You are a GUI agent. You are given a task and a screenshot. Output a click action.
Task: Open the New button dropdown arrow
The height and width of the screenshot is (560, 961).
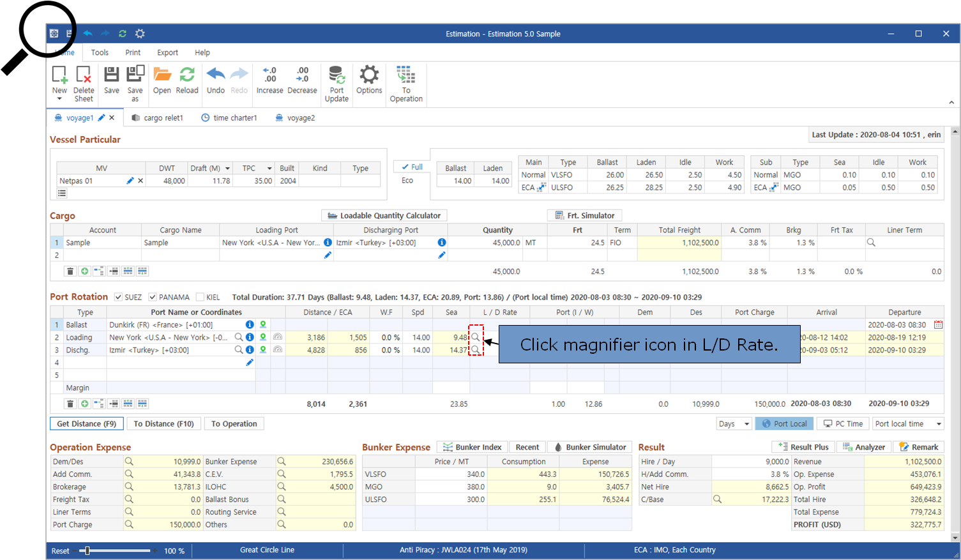coord(59,99)
